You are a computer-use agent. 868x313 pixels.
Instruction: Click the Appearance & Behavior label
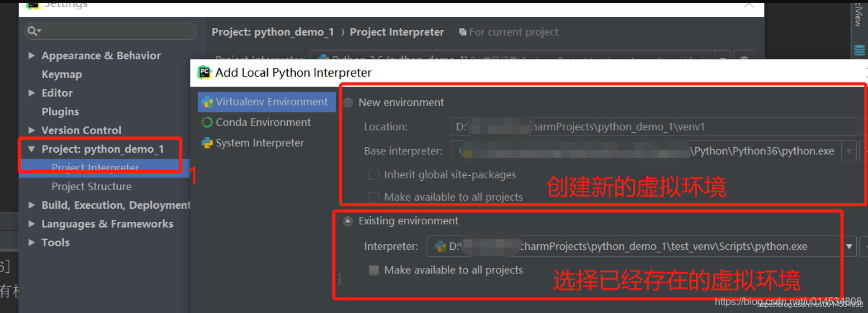(101, 56)
